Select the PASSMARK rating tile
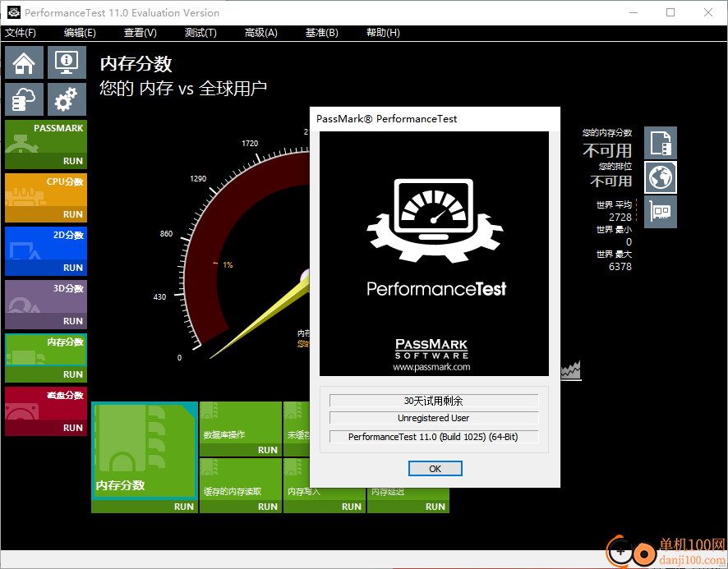Image resolution: width=728 pixels, height=569 pixels. (46, 137)
